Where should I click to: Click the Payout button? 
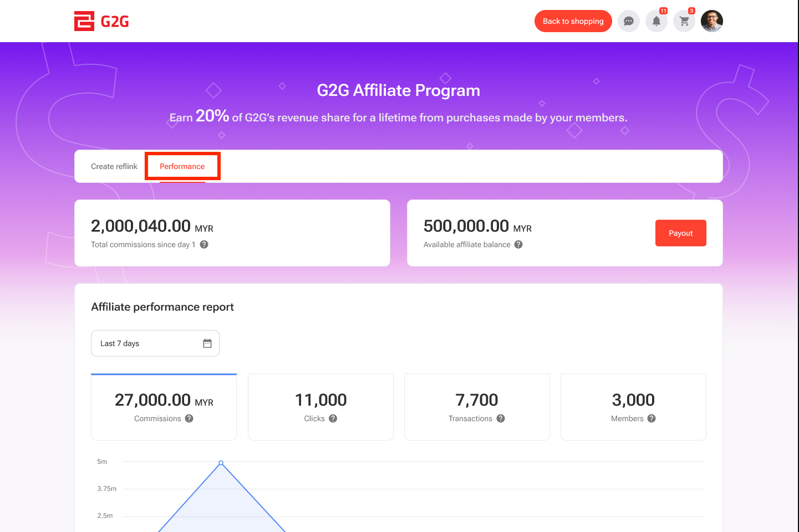click(681, 233)
